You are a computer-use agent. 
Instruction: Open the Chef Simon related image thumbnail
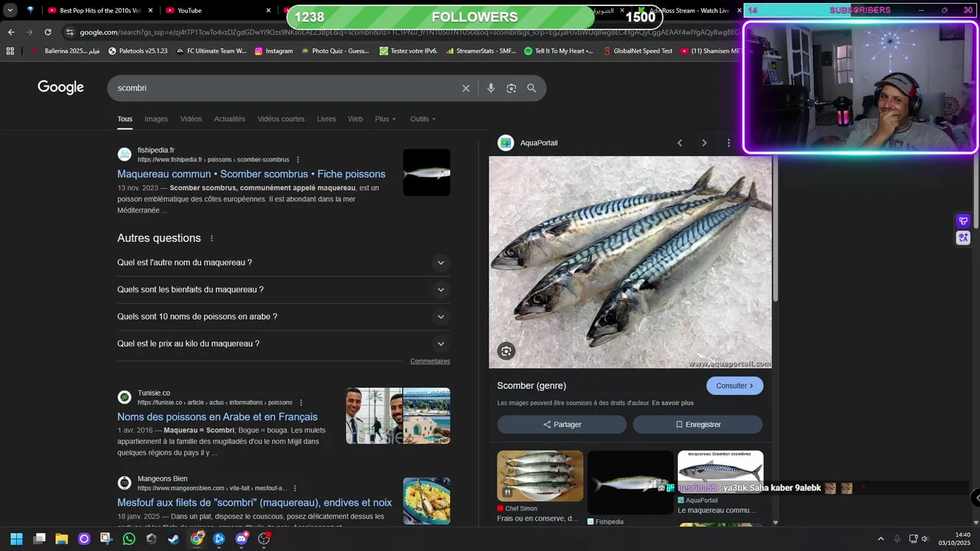[540, 476]
